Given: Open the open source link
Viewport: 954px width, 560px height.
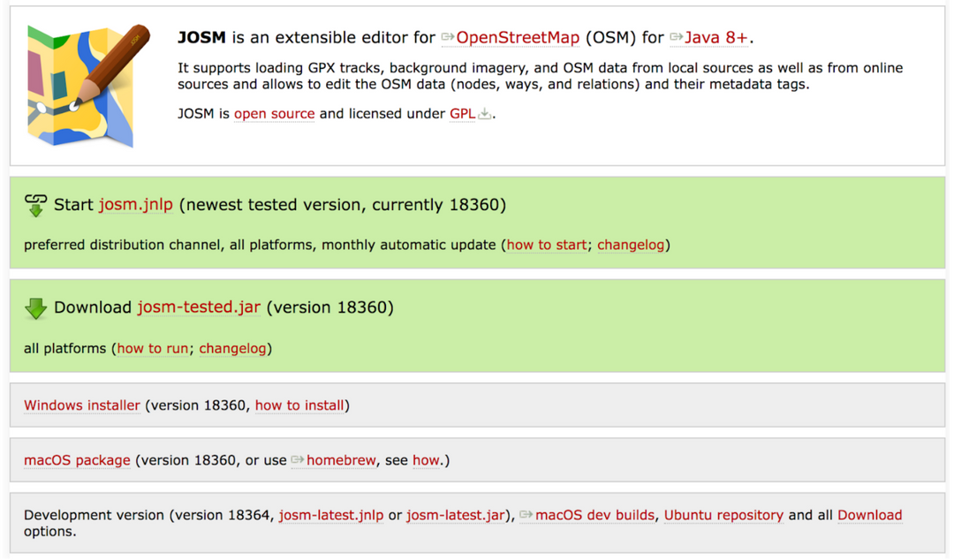Looking at the screenshot, I should (x=275, y=114).
